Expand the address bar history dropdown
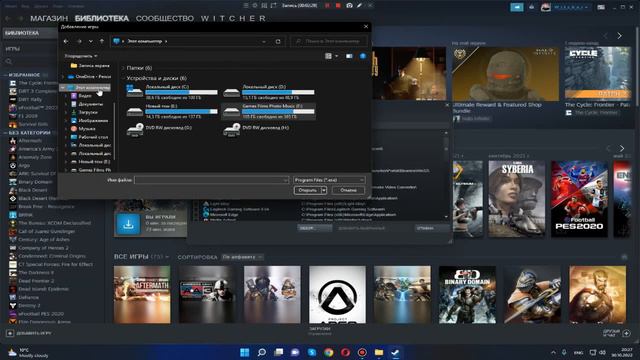This screenshot has height=360, width=640. point(264,41)
